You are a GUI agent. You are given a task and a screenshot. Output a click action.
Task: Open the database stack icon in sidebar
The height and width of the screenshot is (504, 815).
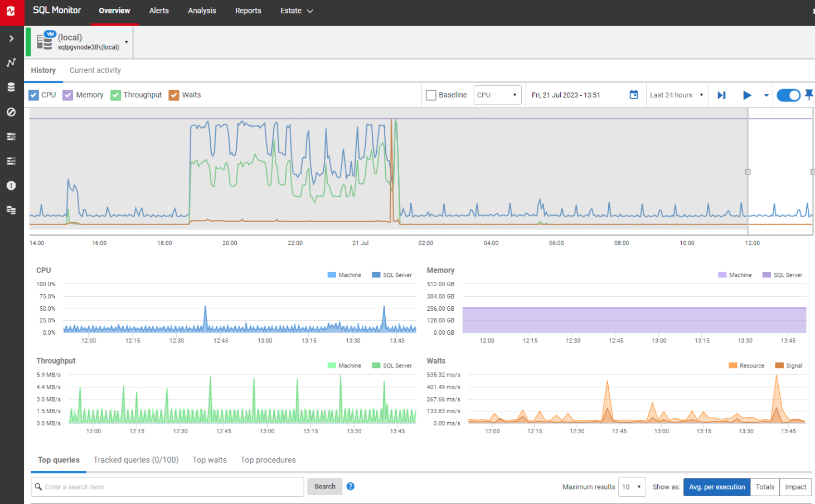click(11, 87)
